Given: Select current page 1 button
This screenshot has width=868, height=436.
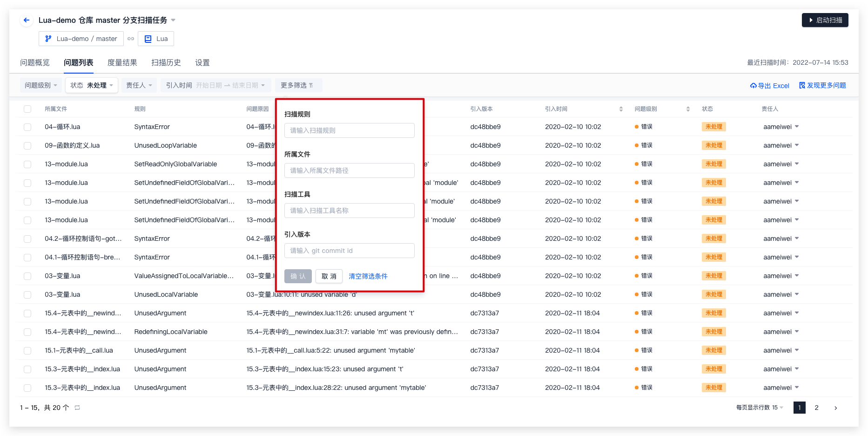Looking at the screenshot, I should tap(800, 408).
